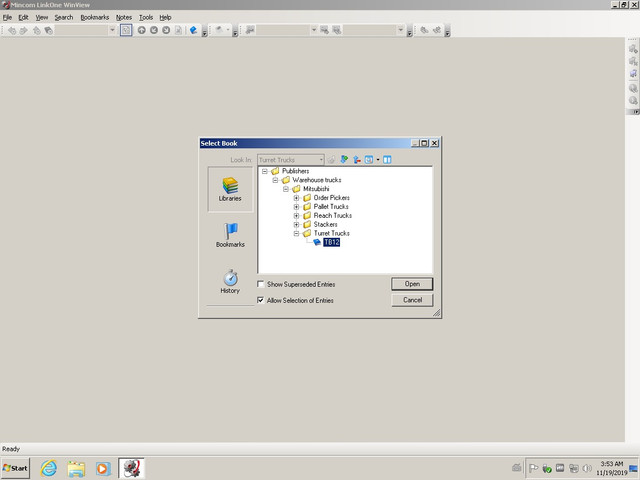Click the Open button in Select Book
Viewport: 640px width, 480px height.
coord(412,284)
